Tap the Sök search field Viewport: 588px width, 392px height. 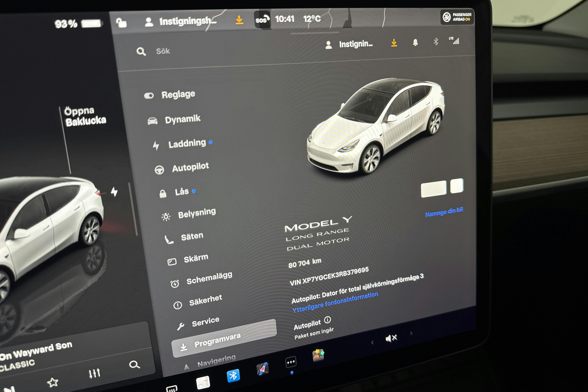(x=163, y=51)
